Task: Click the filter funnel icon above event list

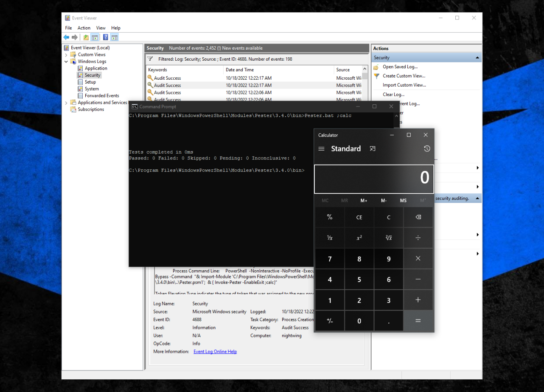Action: tap(150, 59)
